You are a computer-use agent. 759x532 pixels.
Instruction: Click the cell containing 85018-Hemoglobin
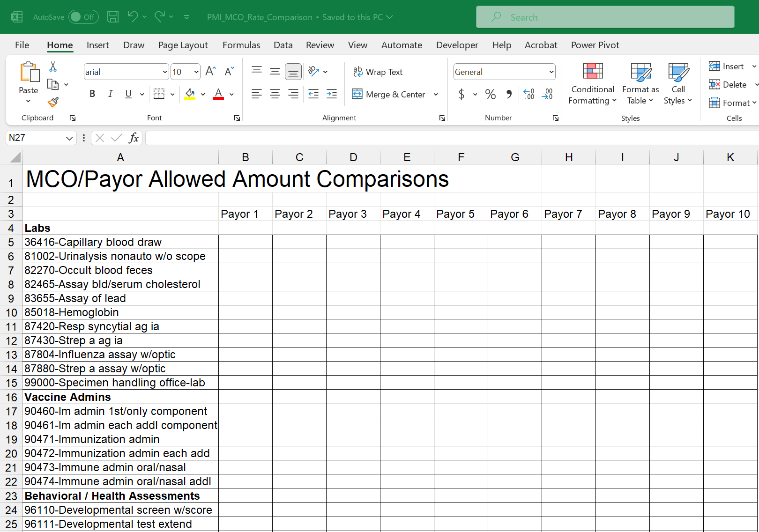120,312
